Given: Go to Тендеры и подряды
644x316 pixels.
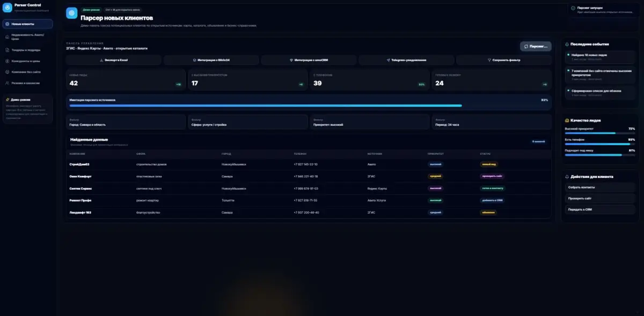Looking at the screenshot, I should [27, 50].
